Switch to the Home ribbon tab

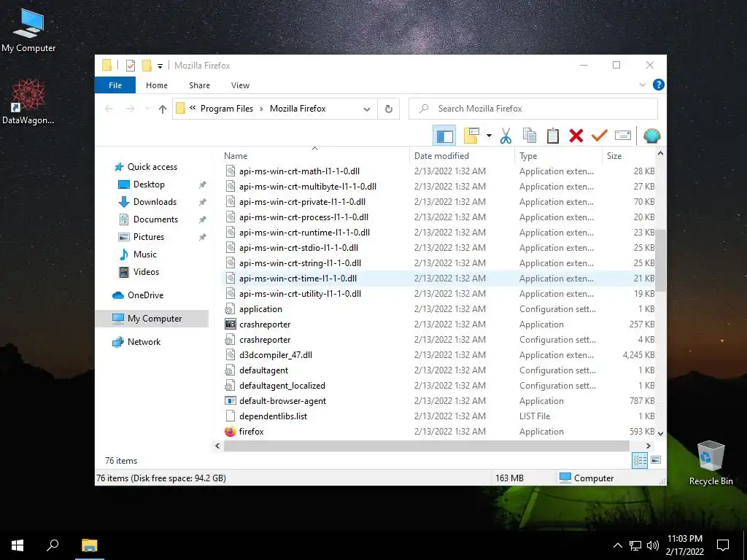(157, 85)
